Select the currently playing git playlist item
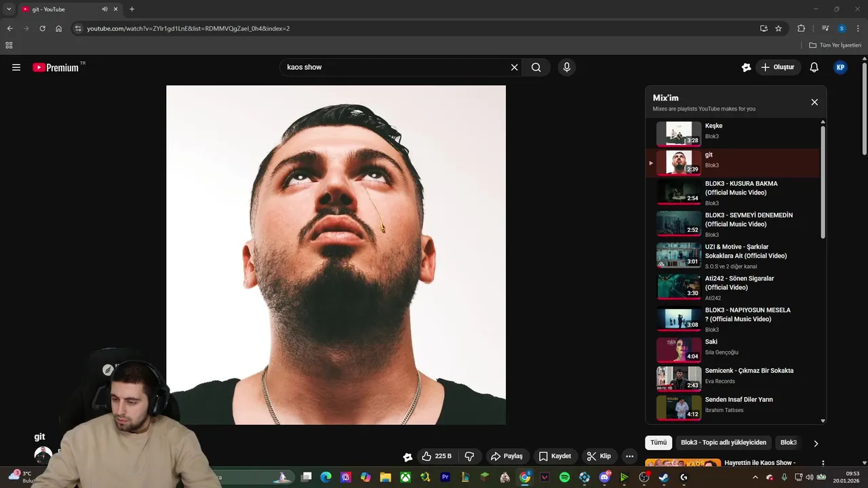The image size is (868, 488). pyautogui.click(x=732, y=163)
